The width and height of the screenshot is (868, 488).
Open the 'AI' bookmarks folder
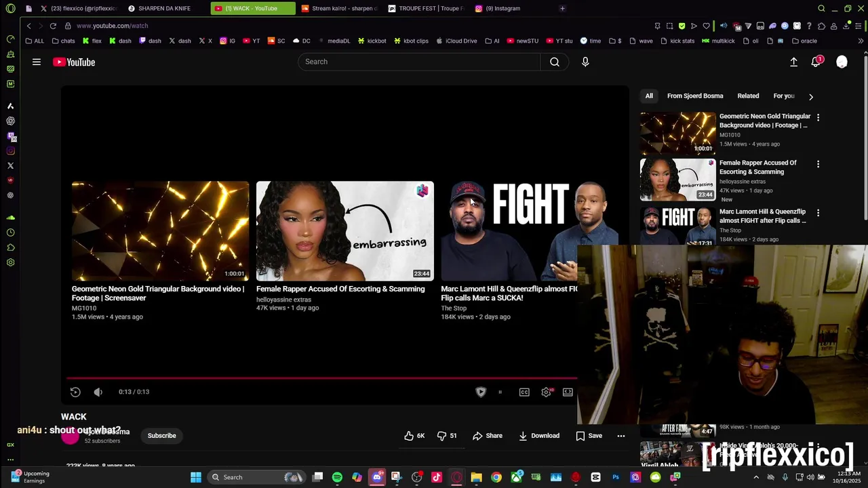tap(492, 41)
